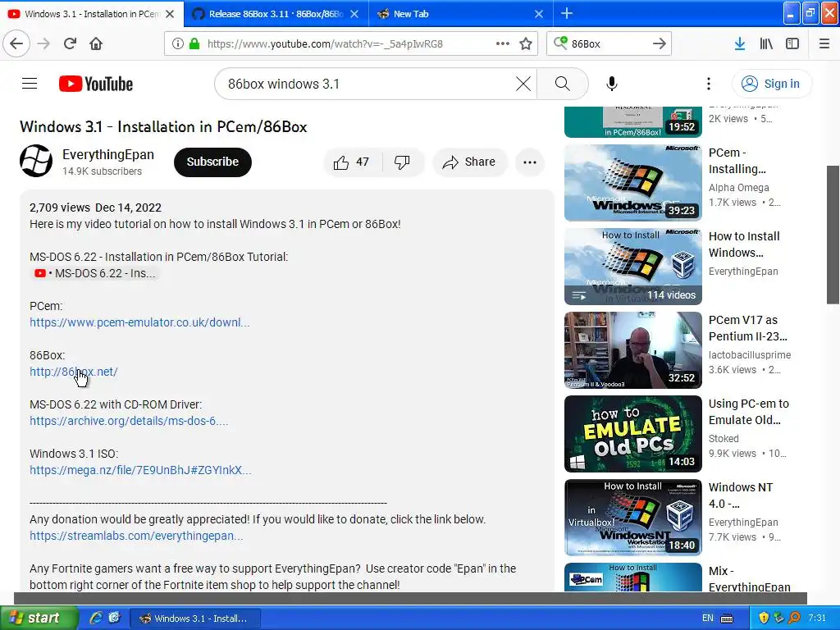Start voice search with the microphone
840x630 pixels.
612,84
